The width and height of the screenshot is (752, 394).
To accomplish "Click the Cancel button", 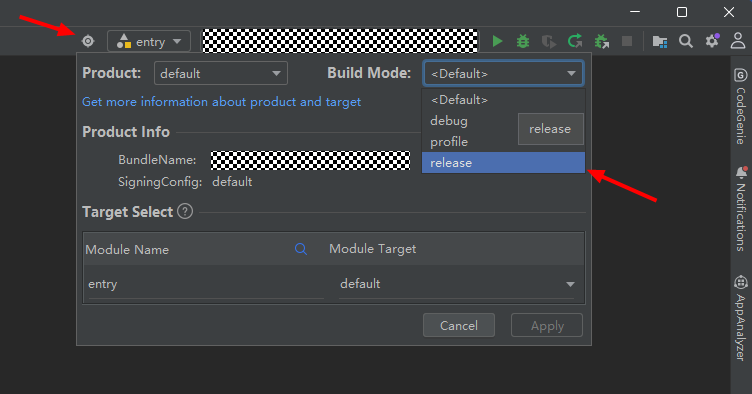I will tap(458, 325).
